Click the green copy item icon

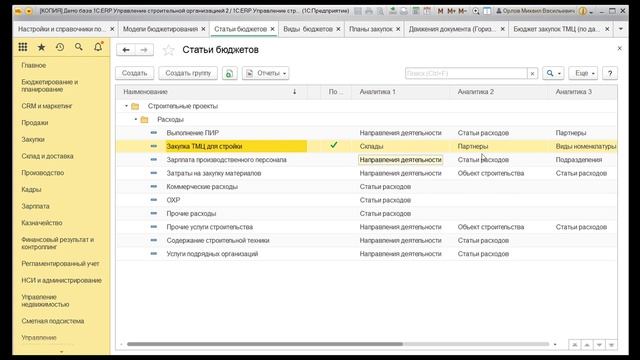pyautogui.click(x=229, y=73)
